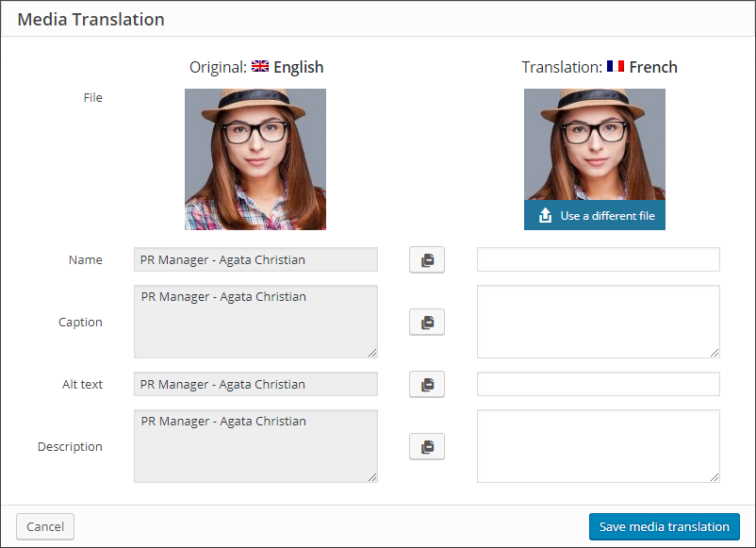756x548 pixels.
Task: Select the original English image thumbnail
Action: pos(255,159)
